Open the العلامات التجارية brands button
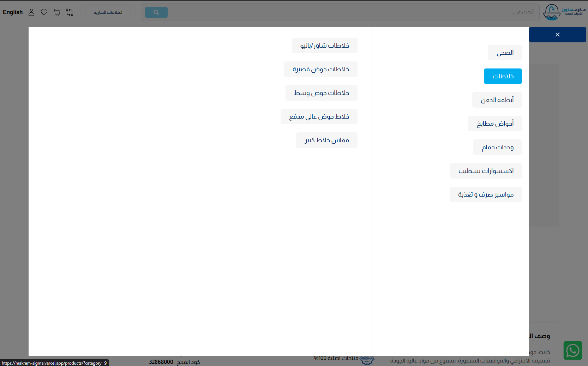Viewport: 588px width, 366px height. 108,12
